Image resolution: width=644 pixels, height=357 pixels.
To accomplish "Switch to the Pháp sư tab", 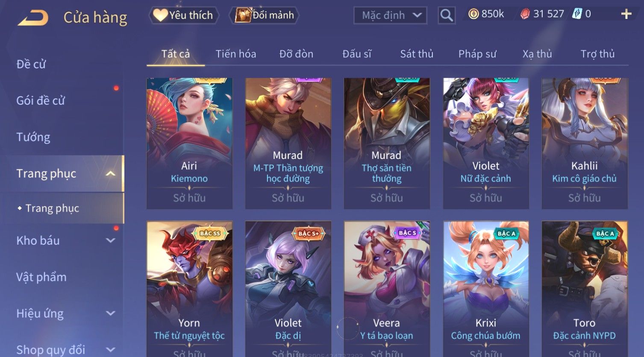I will 477,54.
